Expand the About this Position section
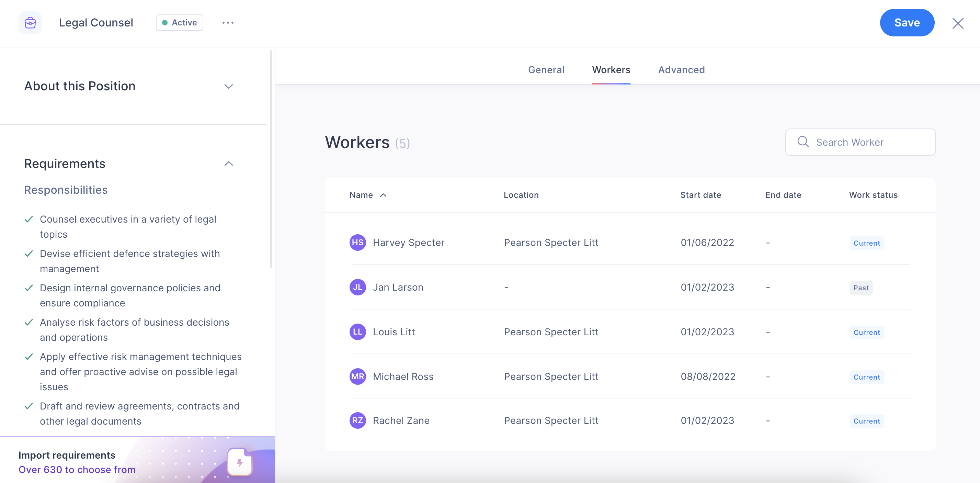This screenshot has height=483, width=980. (228, 87)
